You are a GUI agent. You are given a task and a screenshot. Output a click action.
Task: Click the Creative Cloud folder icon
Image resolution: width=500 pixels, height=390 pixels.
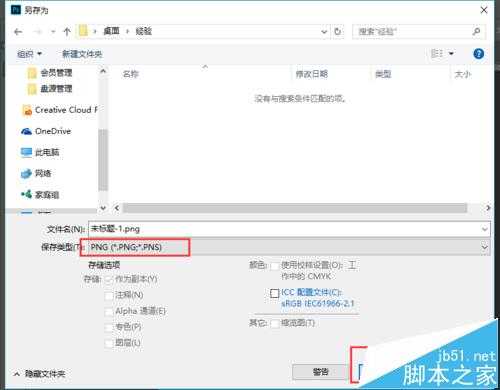[27, 110]
